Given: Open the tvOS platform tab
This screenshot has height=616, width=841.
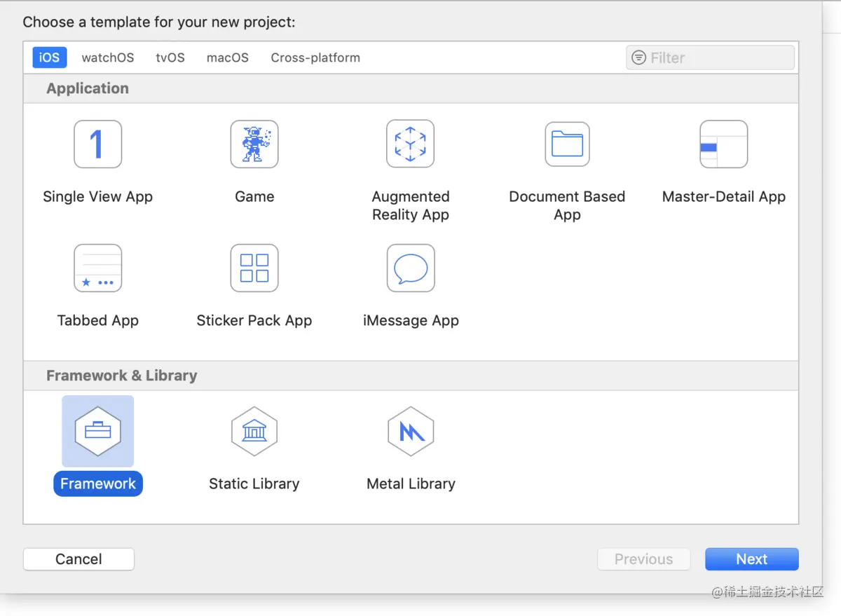Looking at the screenshot, I should tap(170, 57).
